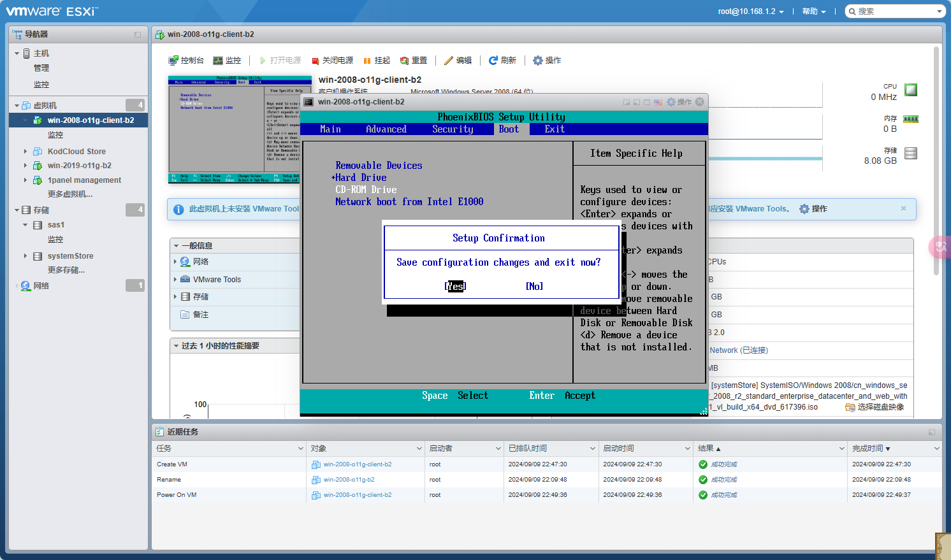This screenshot has height=560, width=951.
Task: Open the win-2008-o11g-b2 link in Rename row
Action: (x=349, y=480)
